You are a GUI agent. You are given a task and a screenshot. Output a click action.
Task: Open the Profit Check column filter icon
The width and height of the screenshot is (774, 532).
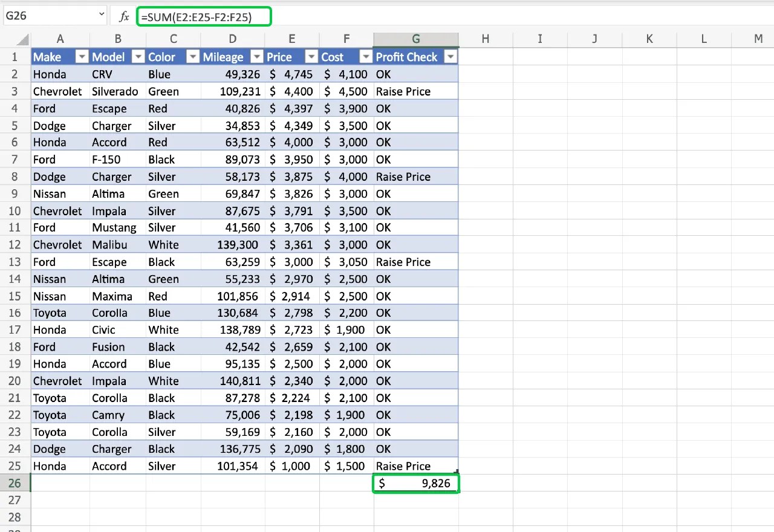click(450, 56)
